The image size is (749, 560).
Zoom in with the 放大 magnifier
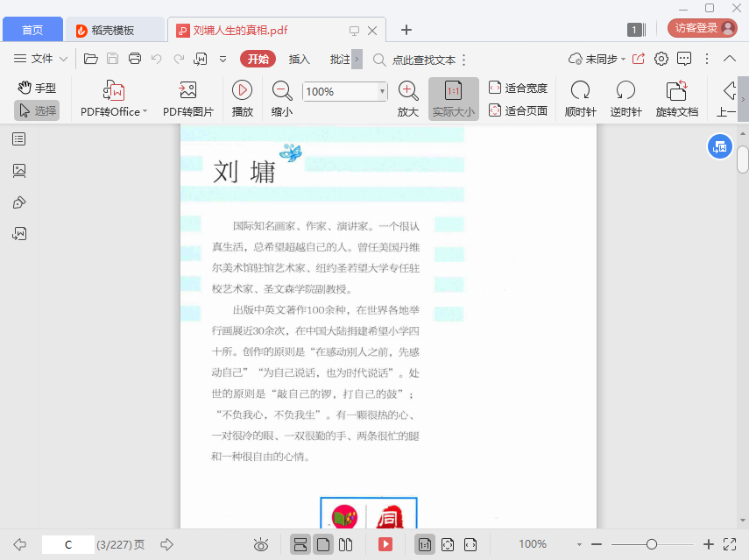pyautogui.click(x=408, y=99)
